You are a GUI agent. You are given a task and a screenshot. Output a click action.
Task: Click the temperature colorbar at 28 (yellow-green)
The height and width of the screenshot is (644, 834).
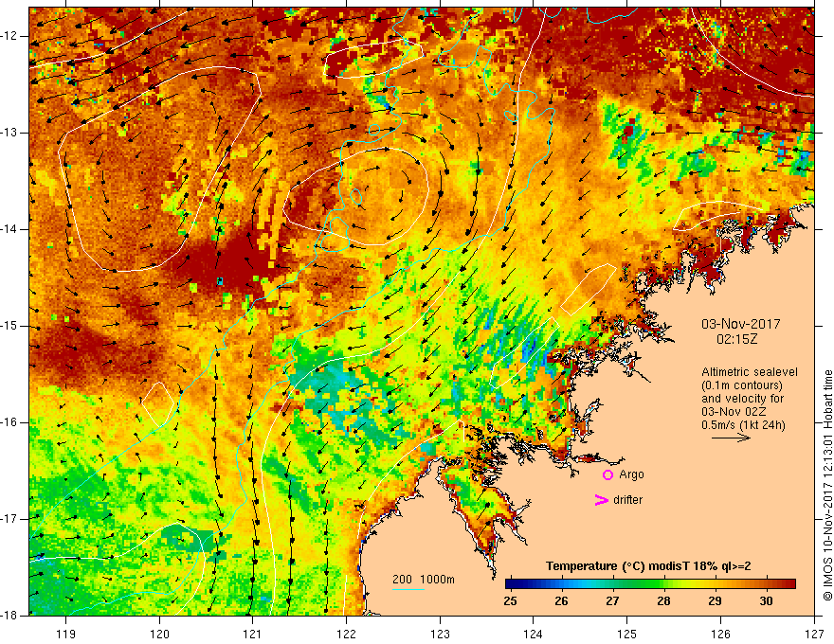point(663,584)
